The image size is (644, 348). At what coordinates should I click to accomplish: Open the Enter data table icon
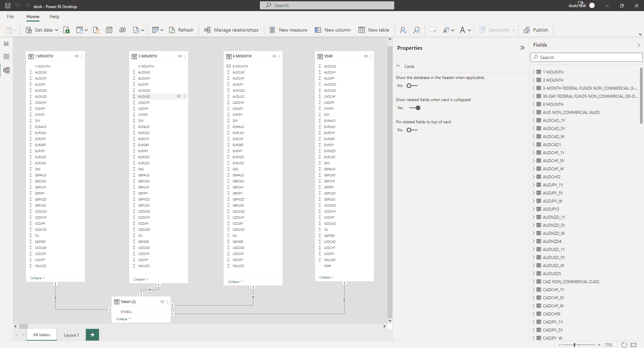coord(109,30)
